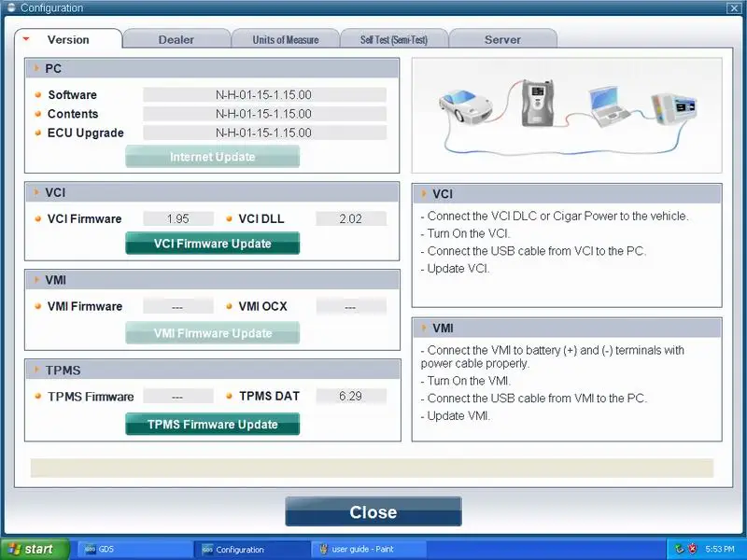Click the network tray icon near clock
This screenshot has width=747, height=560.
tap(680, 549)
